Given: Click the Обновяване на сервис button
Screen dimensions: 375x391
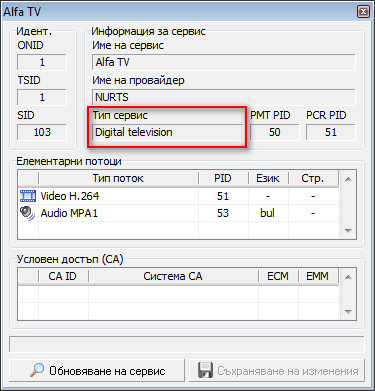Looking at the screenshot, I should (x=97, y=370).
